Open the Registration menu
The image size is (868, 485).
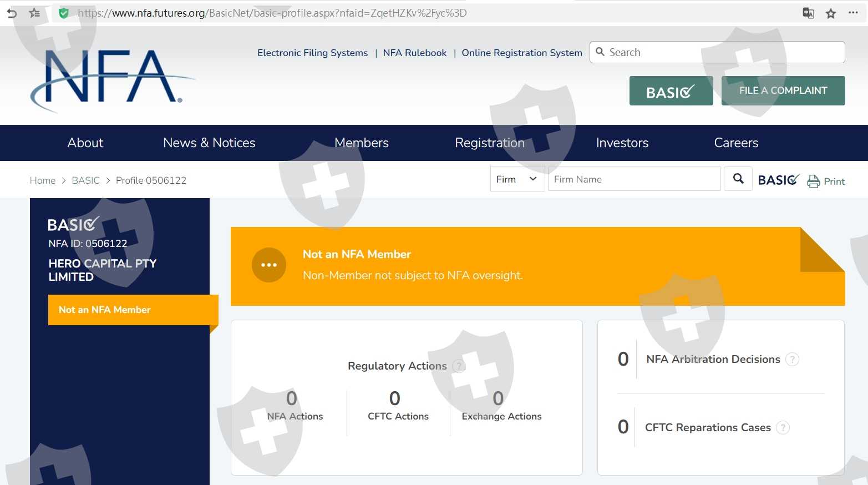(x=490, y=143)
